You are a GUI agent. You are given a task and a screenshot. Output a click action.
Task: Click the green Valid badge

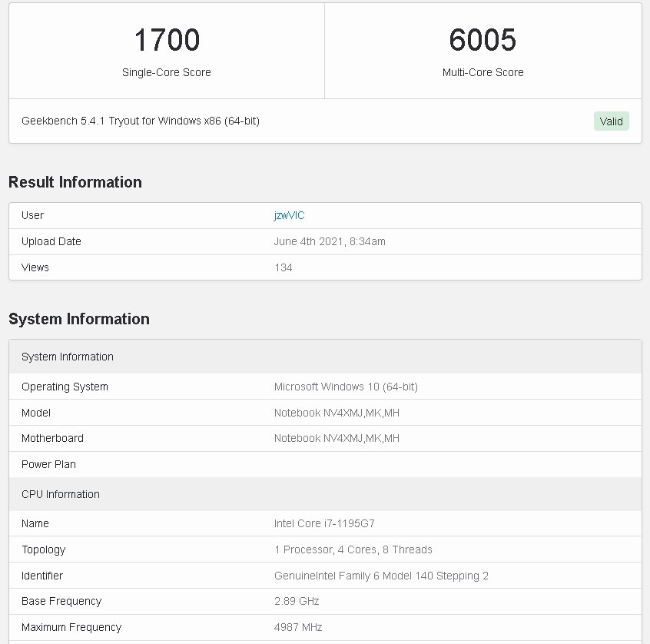coord(611,121)
